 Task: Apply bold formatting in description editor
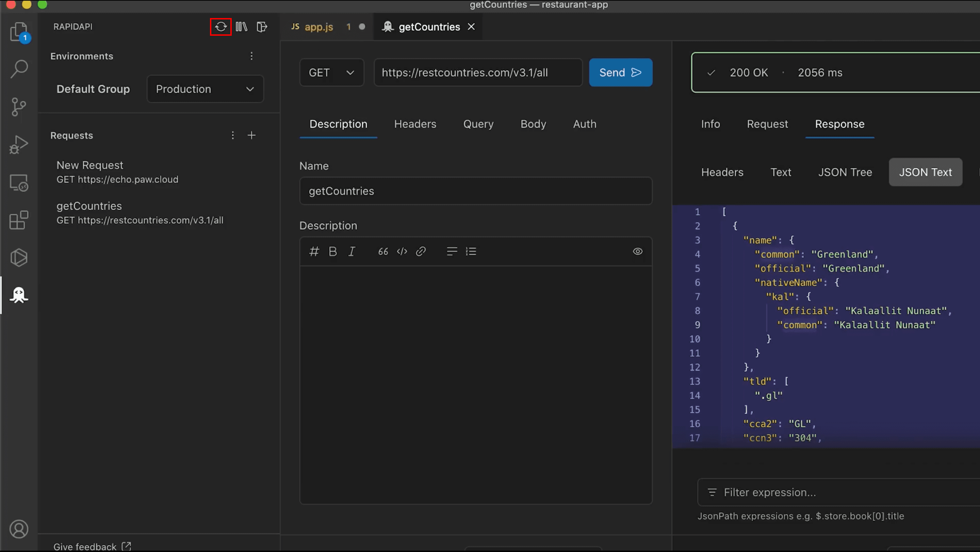(333, 251)
